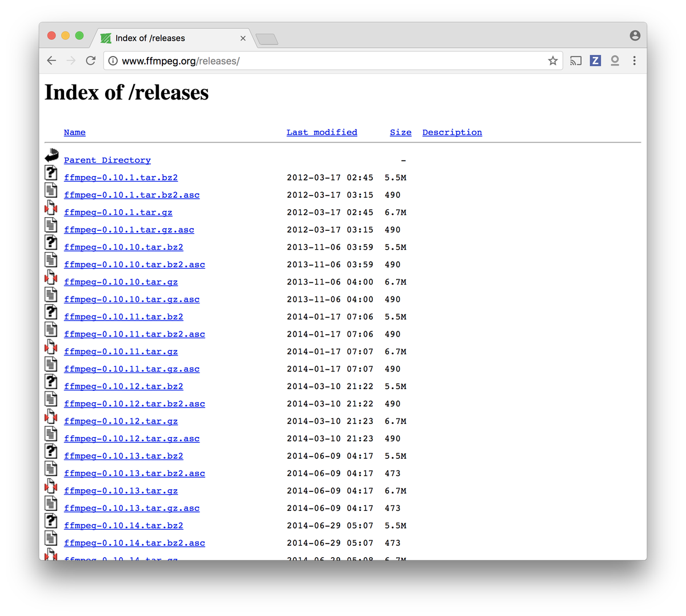The image size is (686, 616).
Task: Download ffmpeg-0.10.1.tar.bz2
Action: [x=121, y=178]
